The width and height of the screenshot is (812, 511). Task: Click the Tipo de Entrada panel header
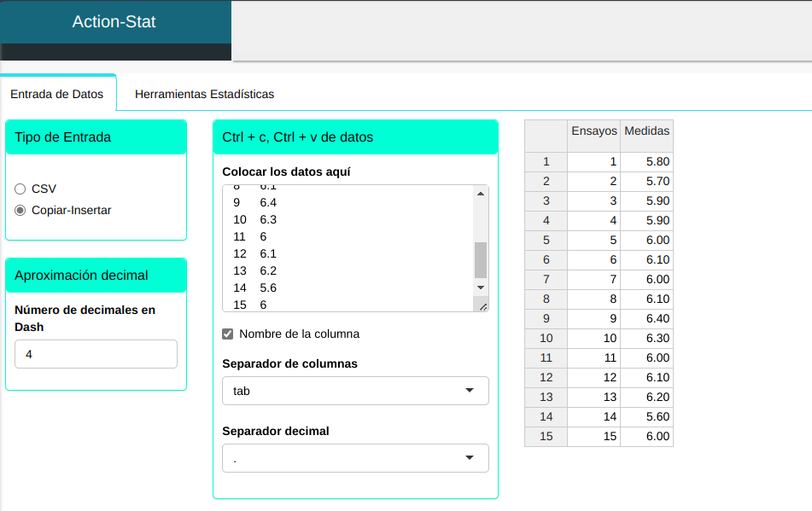click(x=96, y=137)
